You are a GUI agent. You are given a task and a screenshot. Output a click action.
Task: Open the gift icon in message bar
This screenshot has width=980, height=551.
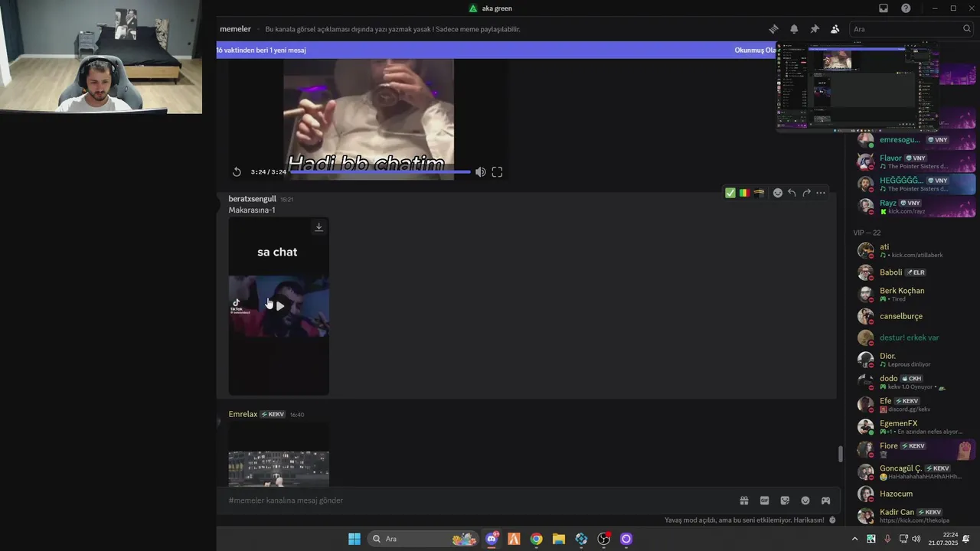(x=743, y=500)
